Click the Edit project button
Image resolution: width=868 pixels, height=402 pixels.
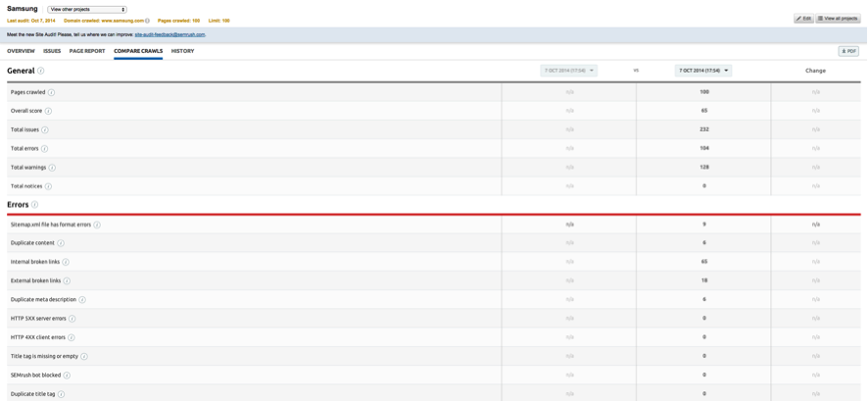point(803,19)
